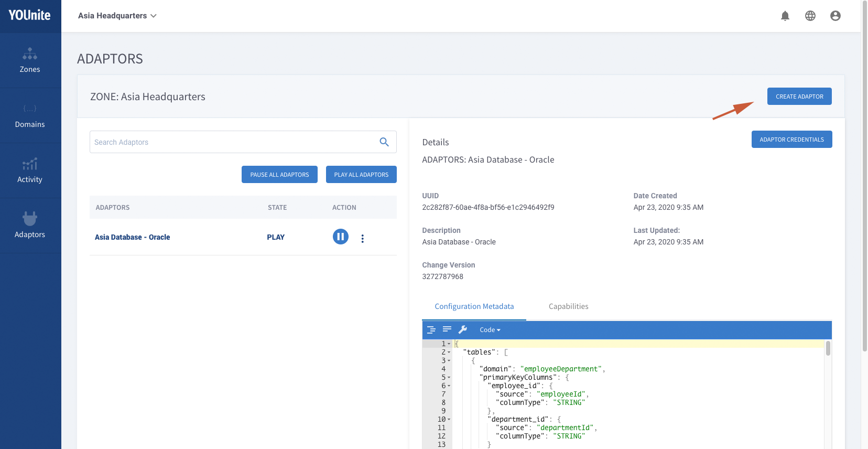Pause the Asia Database - Oracle adaptor

pos(341,237)
